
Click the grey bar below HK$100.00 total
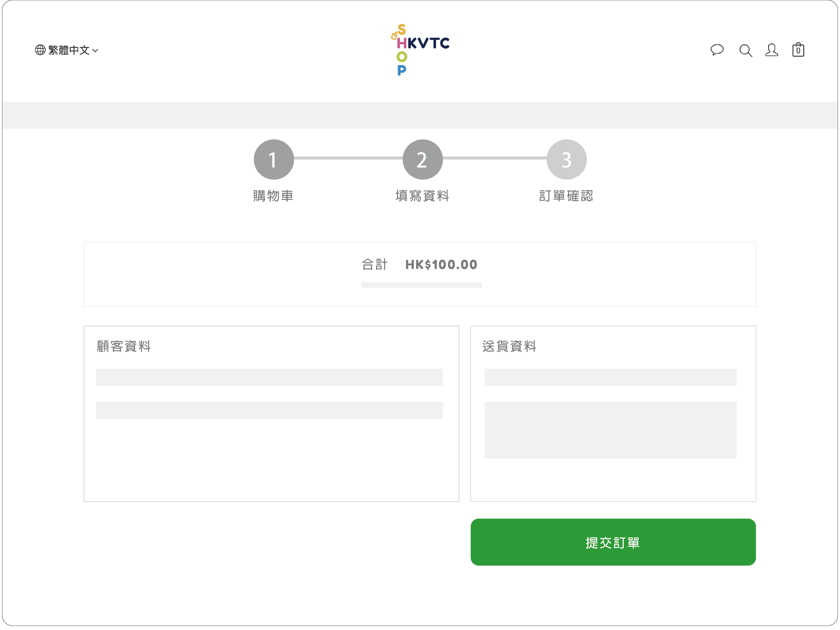tap(421, 285)
